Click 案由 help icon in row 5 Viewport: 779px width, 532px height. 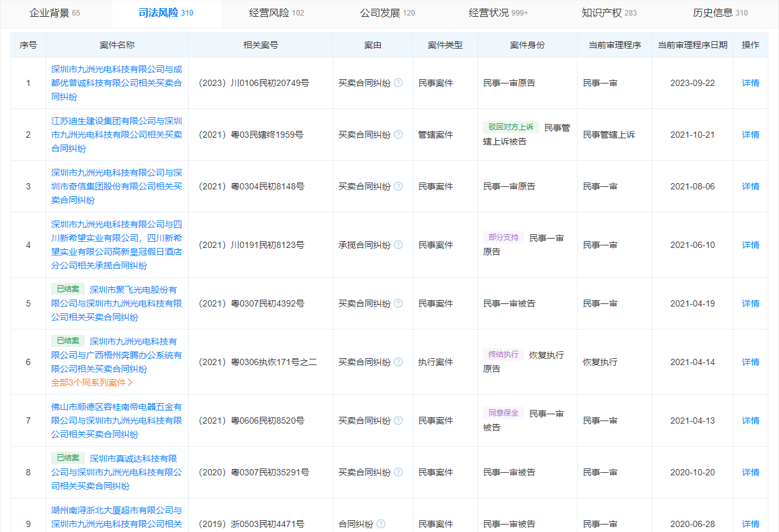point(398,303)
